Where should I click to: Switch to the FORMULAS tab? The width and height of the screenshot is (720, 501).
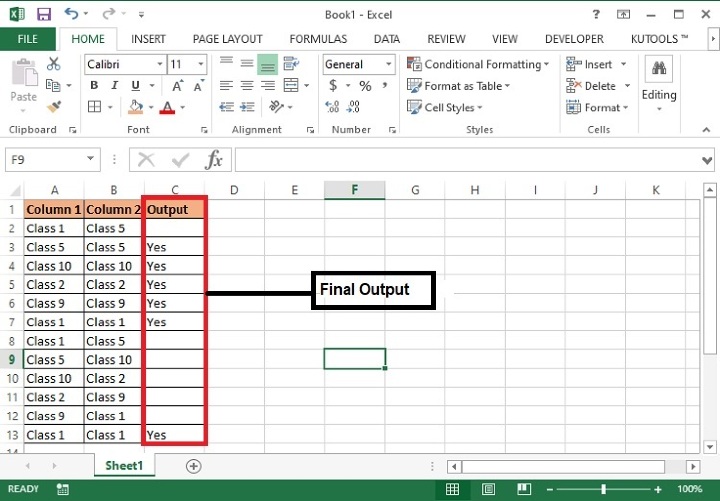click(318, 39)
